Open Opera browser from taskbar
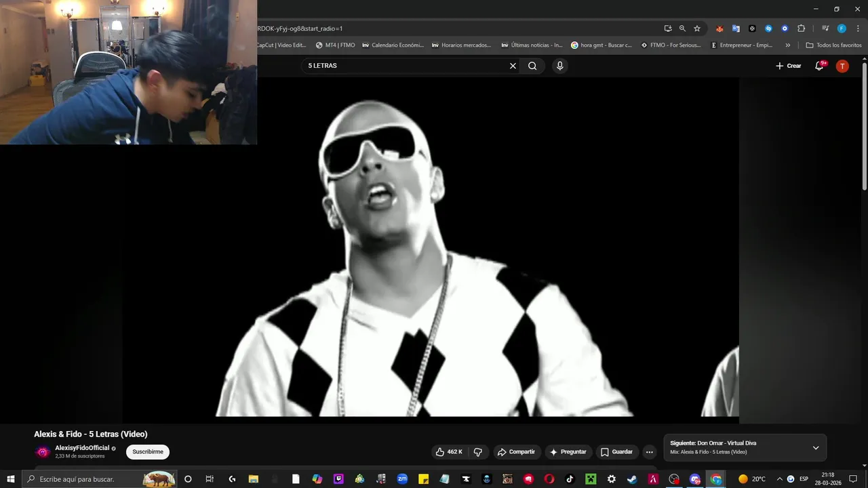Image resolution: width=868 pixels, height=488 pixels. click(x=549, y=479)
